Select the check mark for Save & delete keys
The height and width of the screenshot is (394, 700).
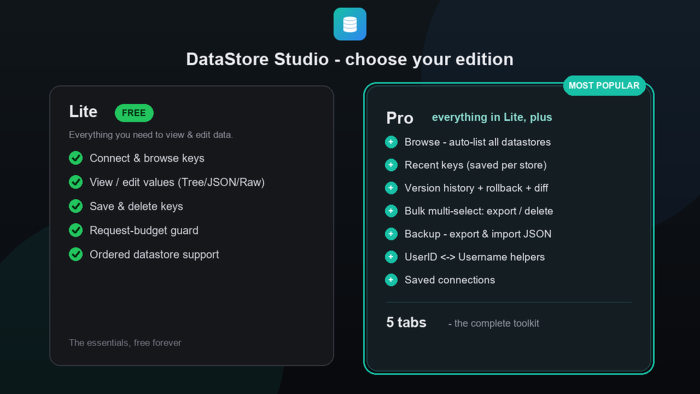pyautogui.click(x=76, y=206)
